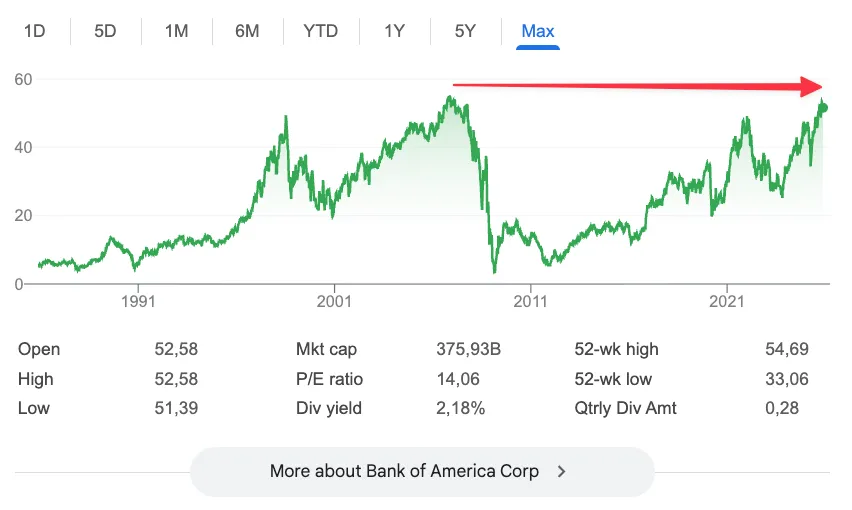Click the chevron beside More about text

coord(562,471)
